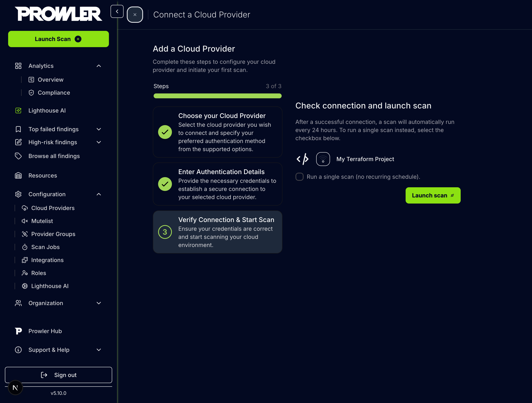The image size is (532, 403).
Task: Select the Overview icon in Analytics section
Action: (31, 79)
